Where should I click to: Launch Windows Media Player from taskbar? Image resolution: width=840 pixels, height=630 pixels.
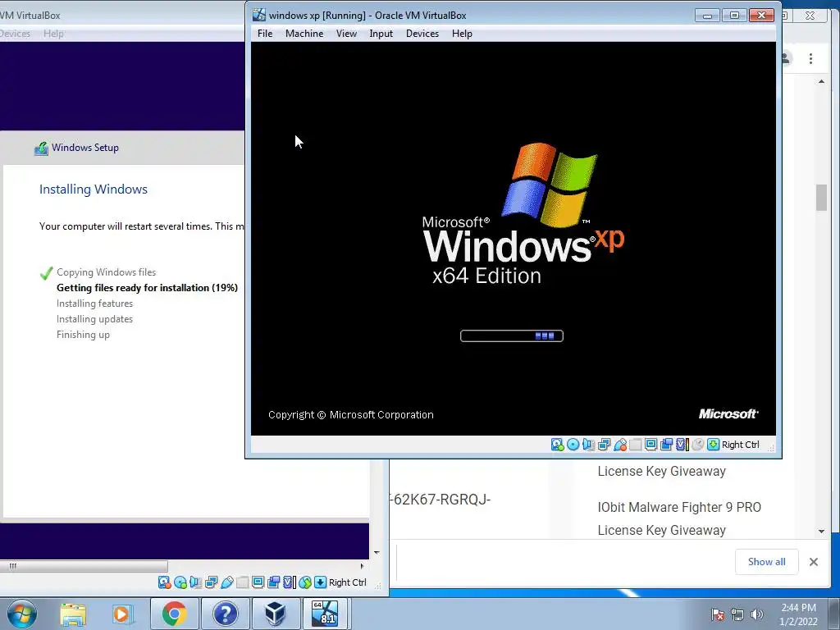click(x=121, y=614)
